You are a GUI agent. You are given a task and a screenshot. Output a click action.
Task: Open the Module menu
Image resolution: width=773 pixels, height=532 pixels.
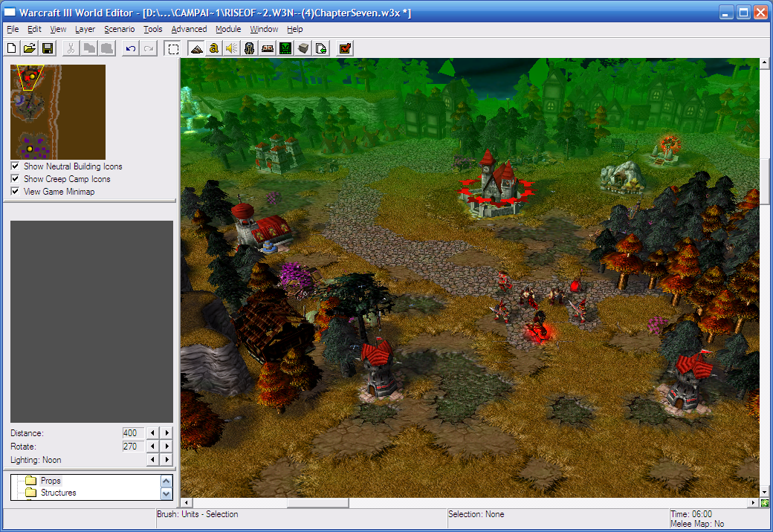click(x=228, y=29)
